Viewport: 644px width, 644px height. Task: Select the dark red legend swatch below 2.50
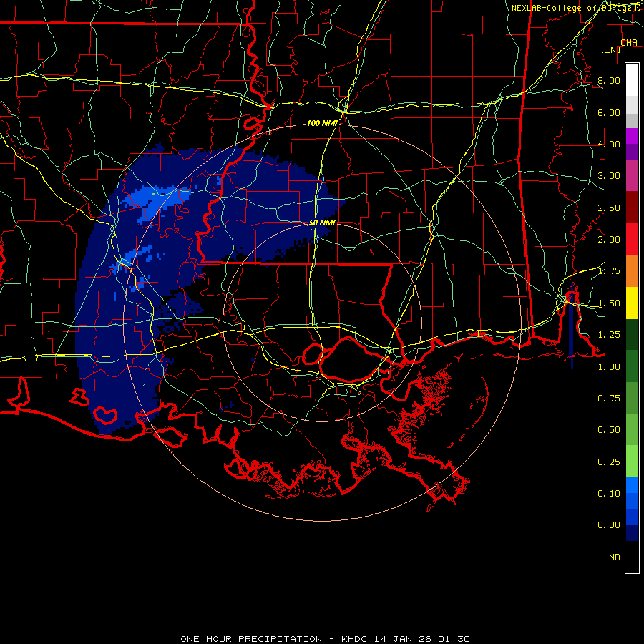(632, 208)
